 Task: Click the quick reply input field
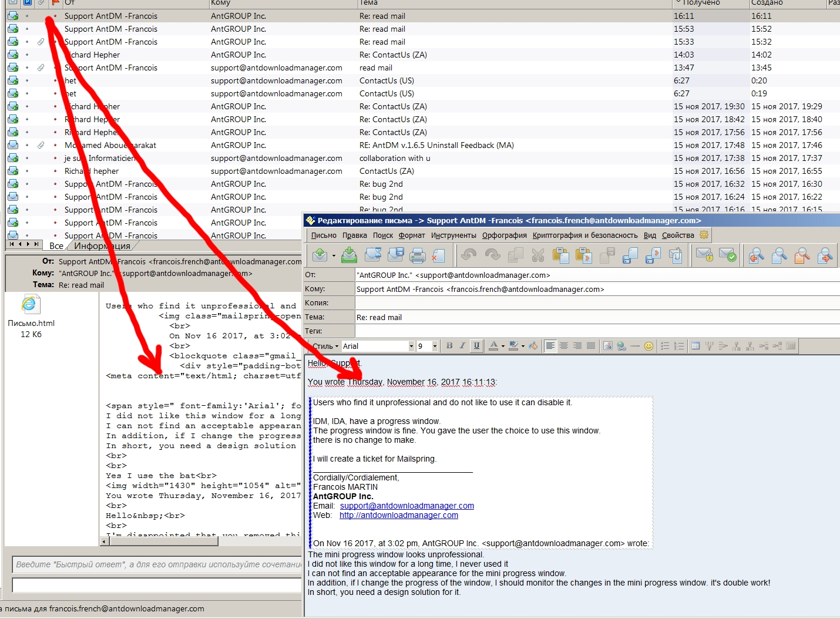156,564
